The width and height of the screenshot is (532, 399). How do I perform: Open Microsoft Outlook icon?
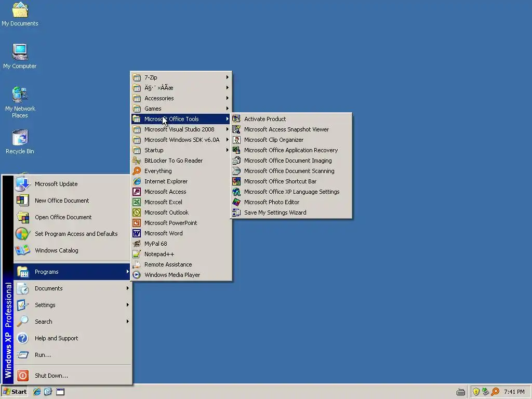pos(137,212)
